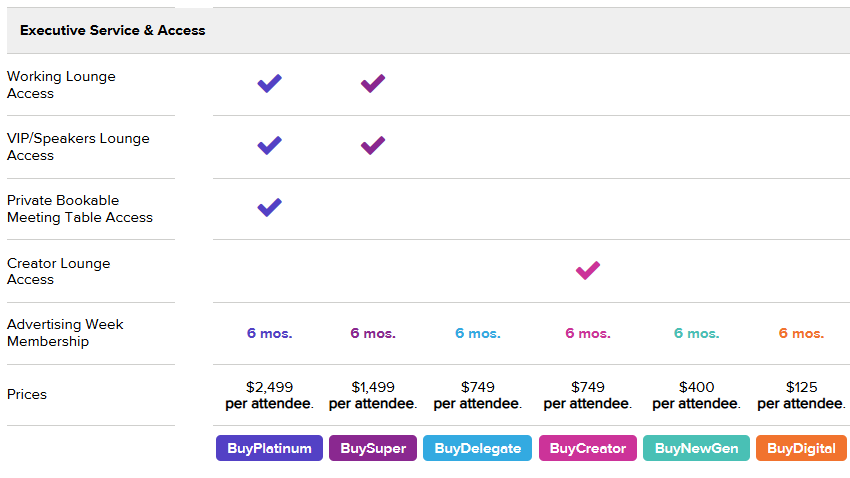Click Creator Lounge Access pink checkmark
This screenshot has height=478, width=850.
588,270
